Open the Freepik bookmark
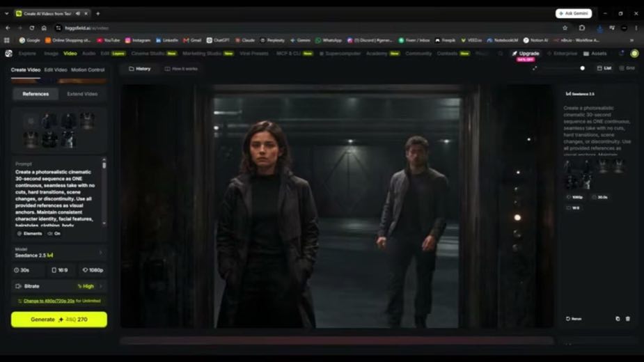The width and height of the screenshot is (644, 362). (x=445, y=40)
